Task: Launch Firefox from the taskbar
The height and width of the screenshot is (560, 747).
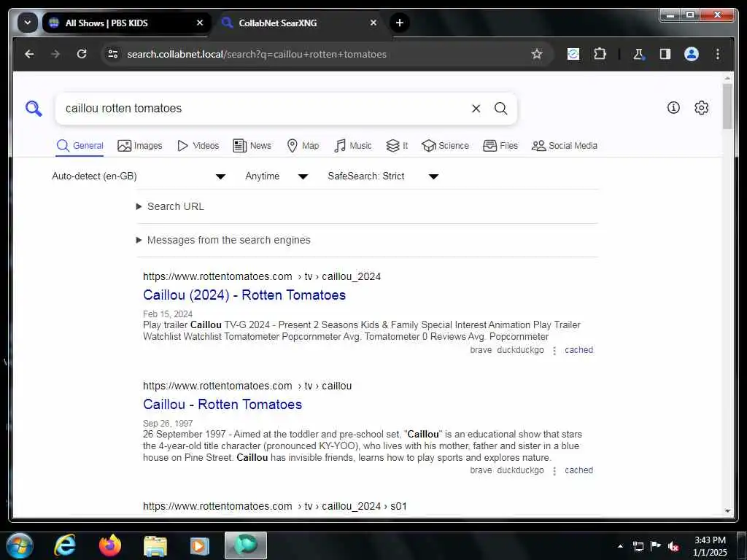Action: [x=110, y=545]
